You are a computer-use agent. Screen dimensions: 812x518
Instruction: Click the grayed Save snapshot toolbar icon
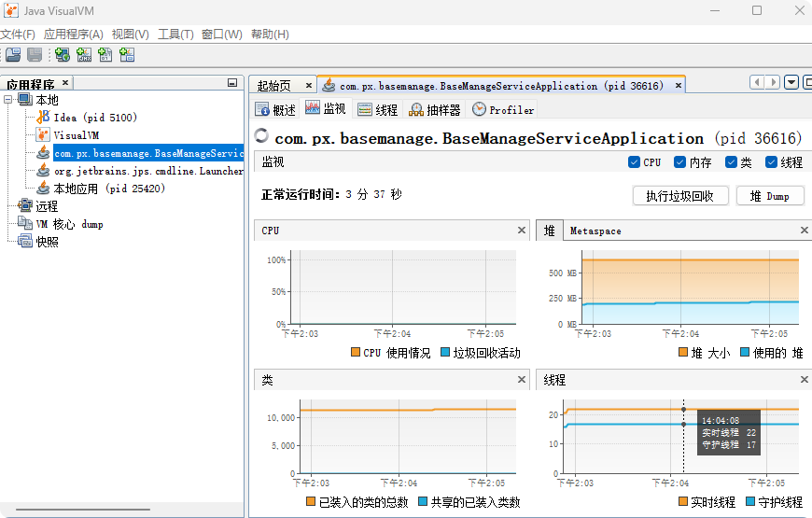[35, 55]
